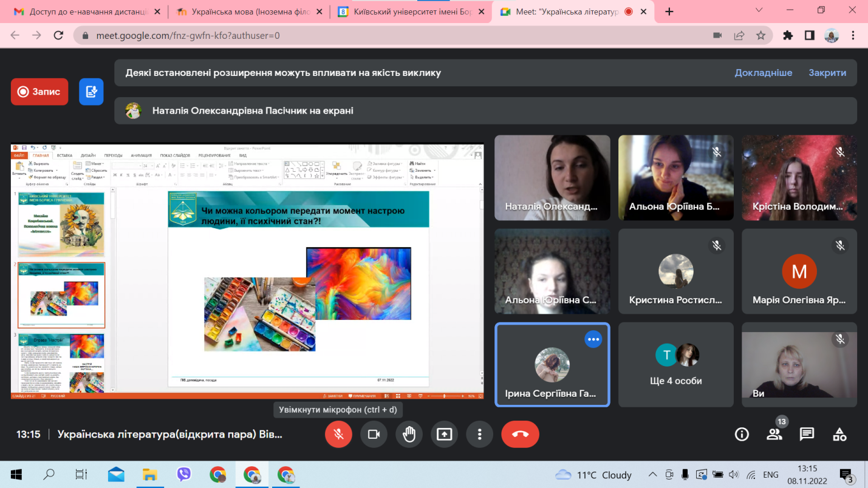Click Закрити to dismiss the notice
This screenshot has height=488, width=868.
pos(827,73)
